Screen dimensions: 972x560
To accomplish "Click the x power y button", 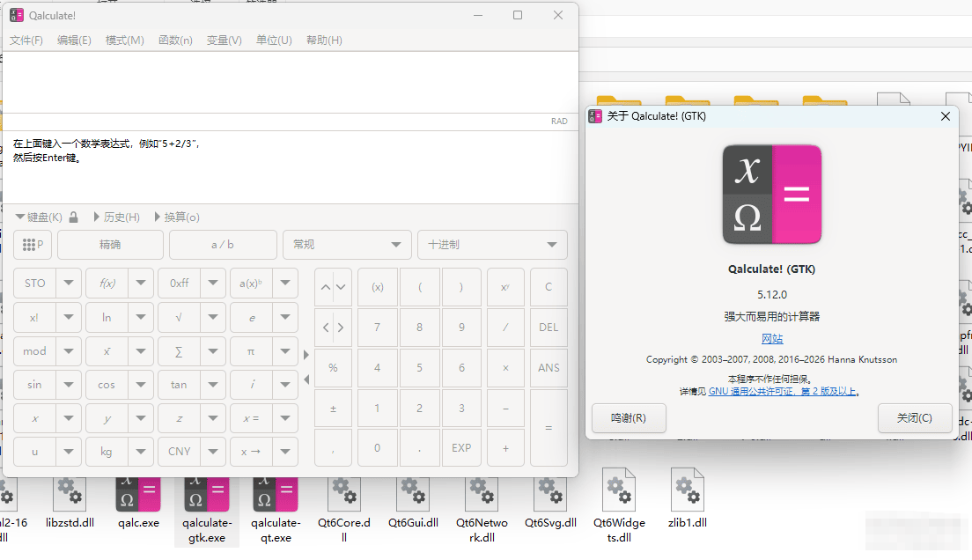I will click(505, 287).
